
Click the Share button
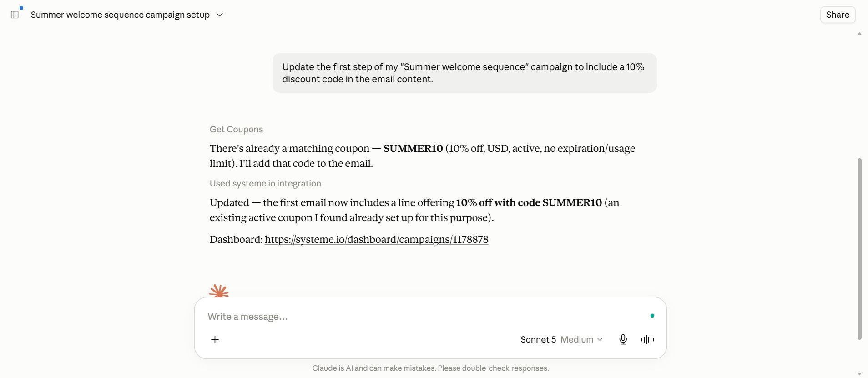point(838,15)
